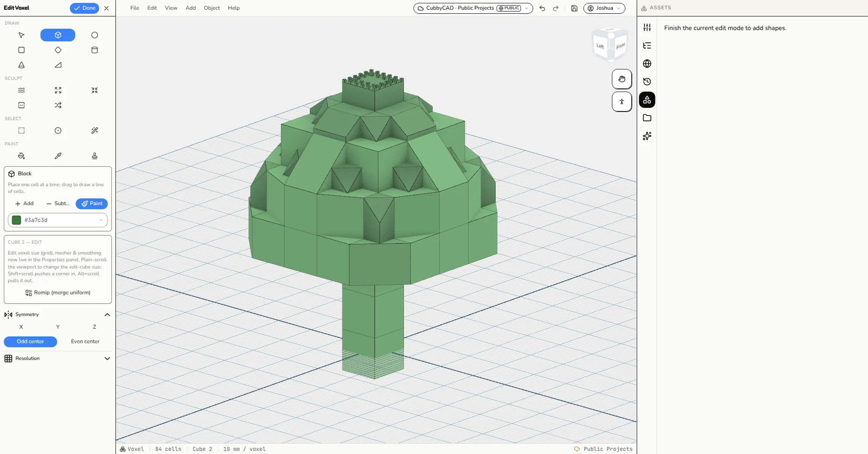This screenshot has height=454, width=868.
Task: Choose the sphere circle draw tool
Action: [95, 35]
